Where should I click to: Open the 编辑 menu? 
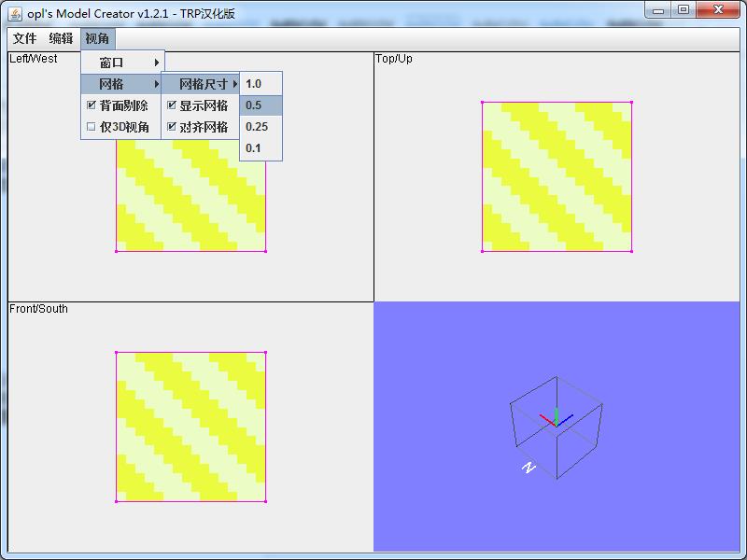point(61,38)
